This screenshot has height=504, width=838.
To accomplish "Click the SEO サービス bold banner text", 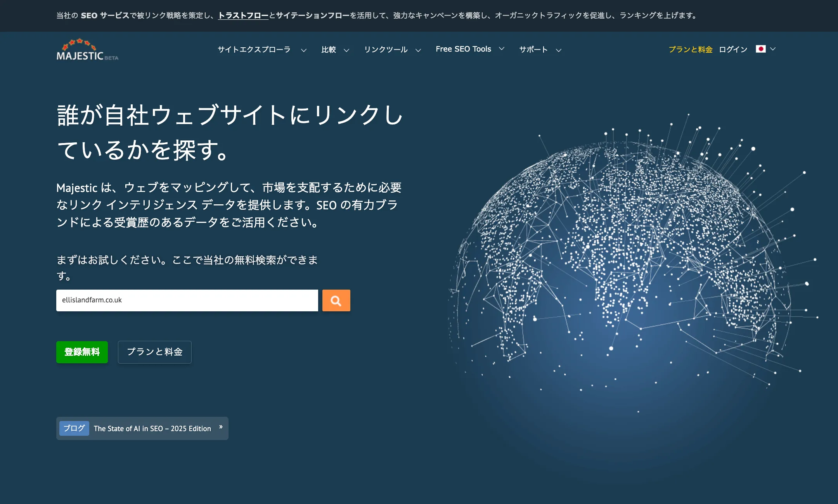I will click(105, 16).
